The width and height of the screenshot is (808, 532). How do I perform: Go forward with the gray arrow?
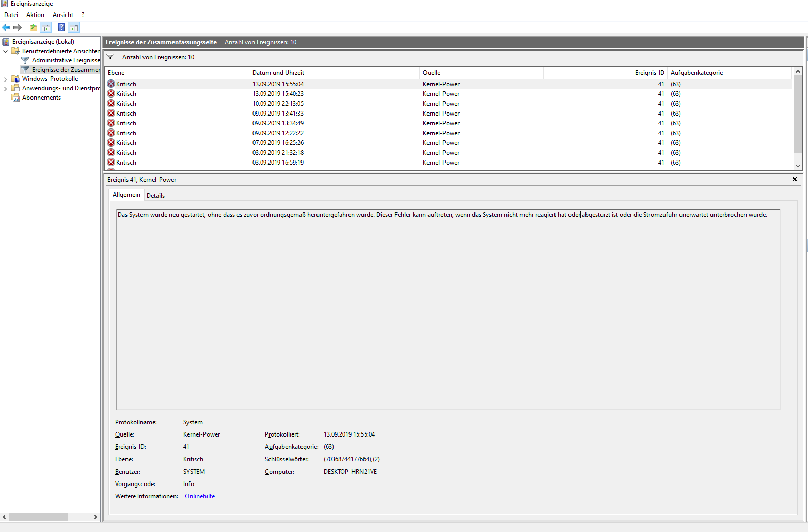click(18, 28)
